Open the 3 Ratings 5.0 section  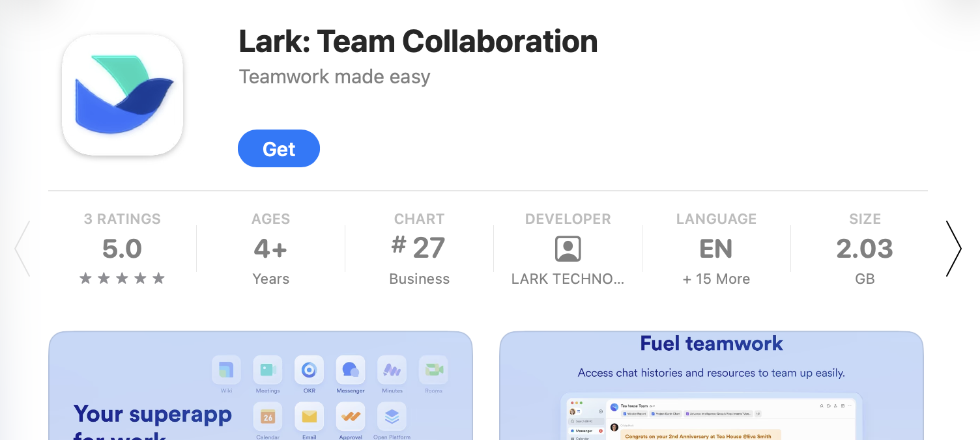122,249
